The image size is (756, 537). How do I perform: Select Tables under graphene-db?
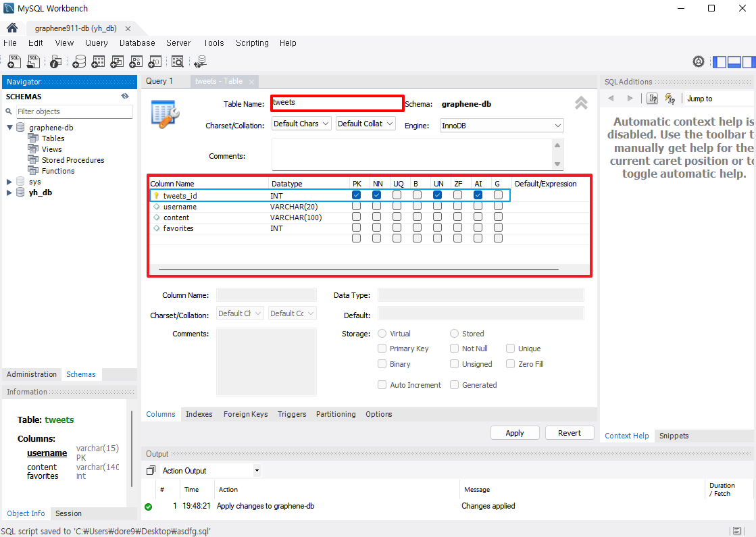(53, 138)
